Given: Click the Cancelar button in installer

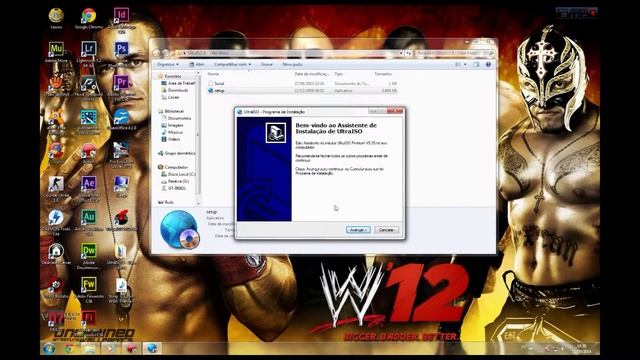Looking at the screenshot, I should click(x=386, y=230).
